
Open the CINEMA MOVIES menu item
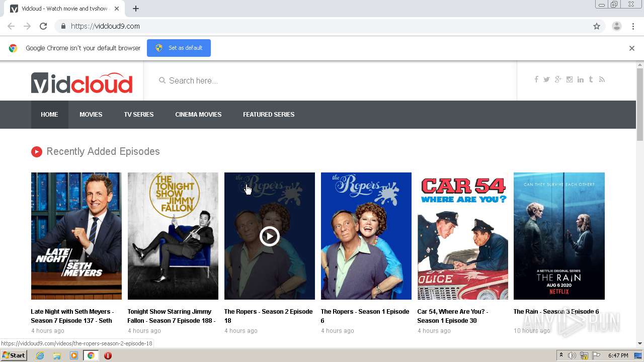pos(198,115)
